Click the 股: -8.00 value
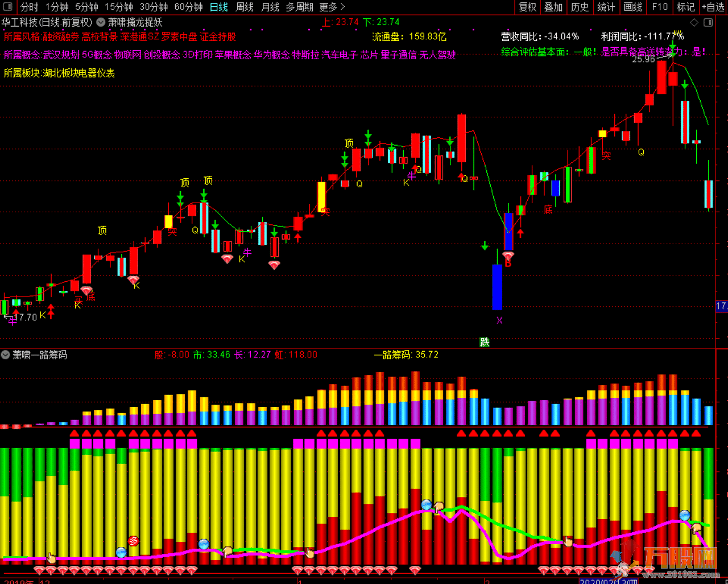 (171, 355)
